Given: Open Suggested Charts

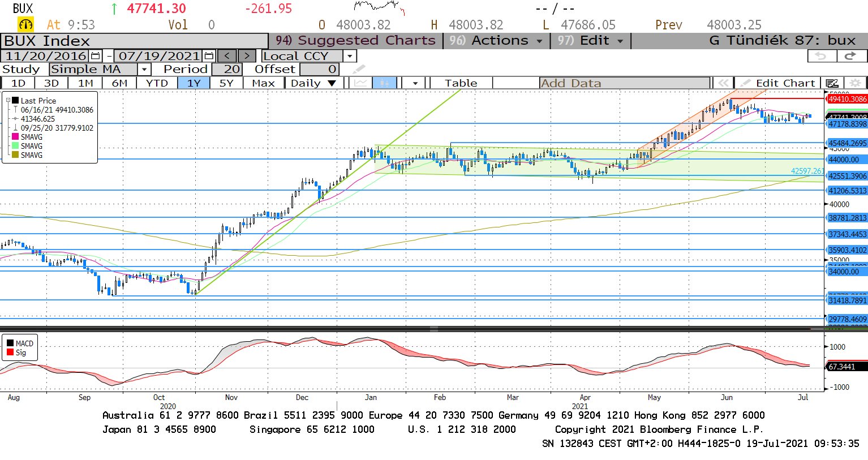Looking at the screenshot, I should tap(355, 41).
